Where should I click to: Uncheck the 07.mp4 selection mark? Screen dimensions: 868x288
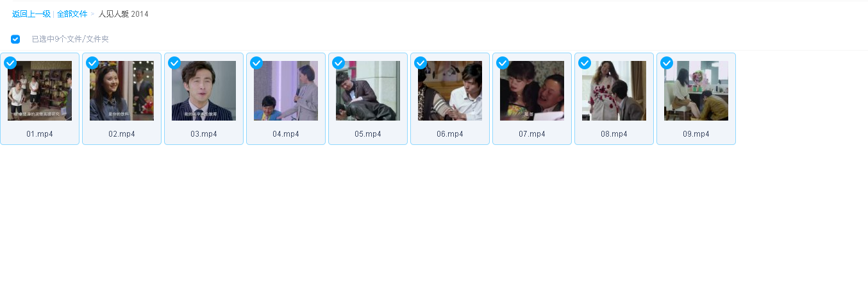point(503,63)
